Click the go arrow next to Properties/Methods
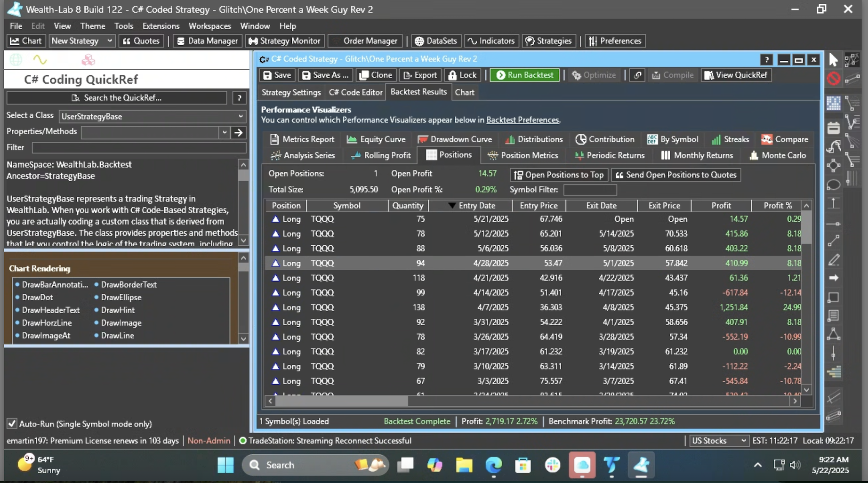The image size is (868, 483). 239,133
